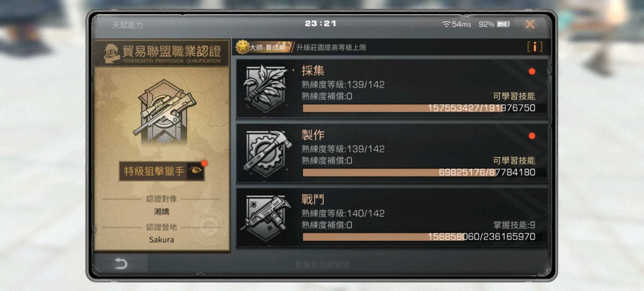Click 掌握技能:9 in the 戰鬥 row
This screenshot has height=291, width=644.
(x=514, y=226)
